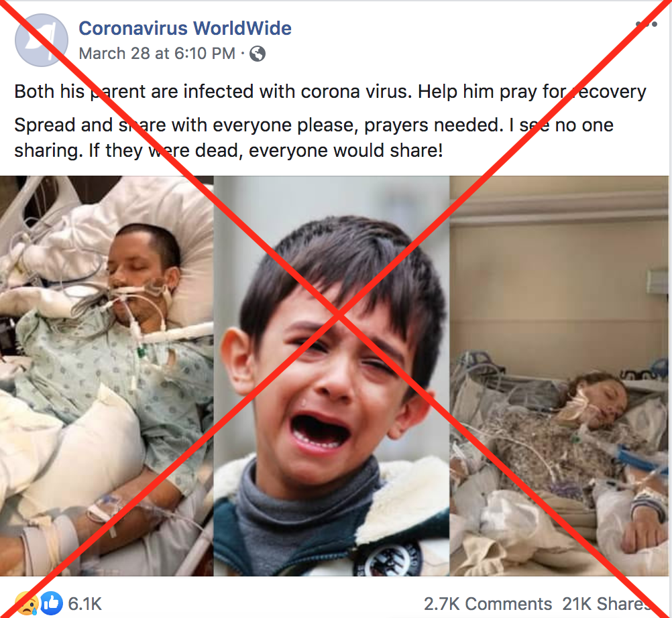
Task: Open the right photo of woman in hospital bed
Action: click(x=559, y=375)
